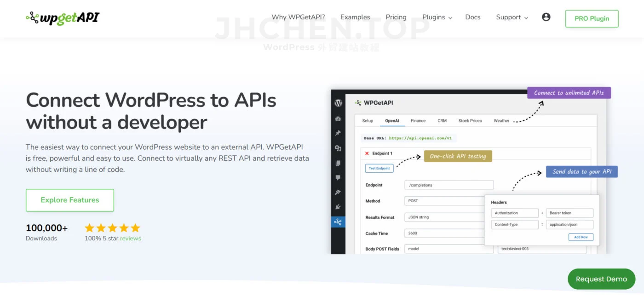Click the WordPress logo in the admin sidebar

point(338,103)
